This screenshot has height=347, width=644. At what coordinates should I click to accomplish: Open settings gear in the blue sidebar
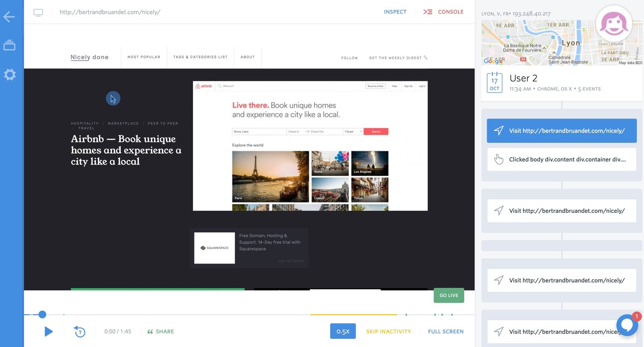[x=9, y=75]
